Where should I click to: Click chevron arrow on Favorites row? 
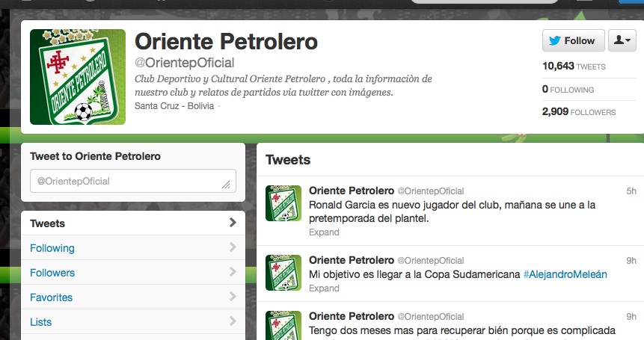click(233, 296)
